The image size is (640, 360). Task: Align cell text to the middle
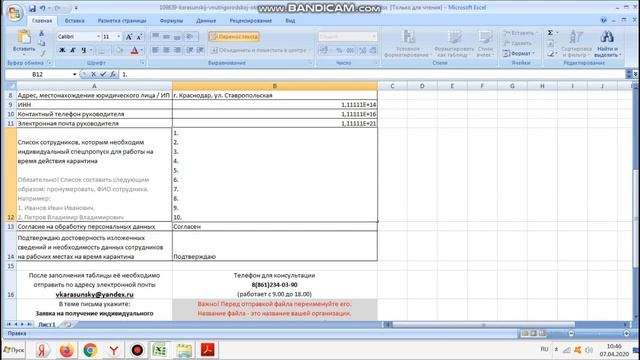tap(166, 37)
